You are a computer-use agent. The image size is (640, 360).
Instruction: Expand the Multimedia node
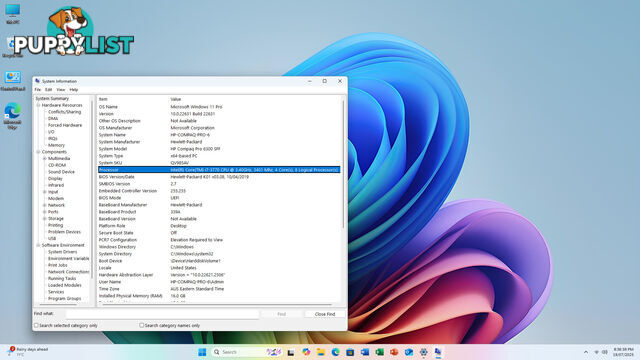point(45,158)
